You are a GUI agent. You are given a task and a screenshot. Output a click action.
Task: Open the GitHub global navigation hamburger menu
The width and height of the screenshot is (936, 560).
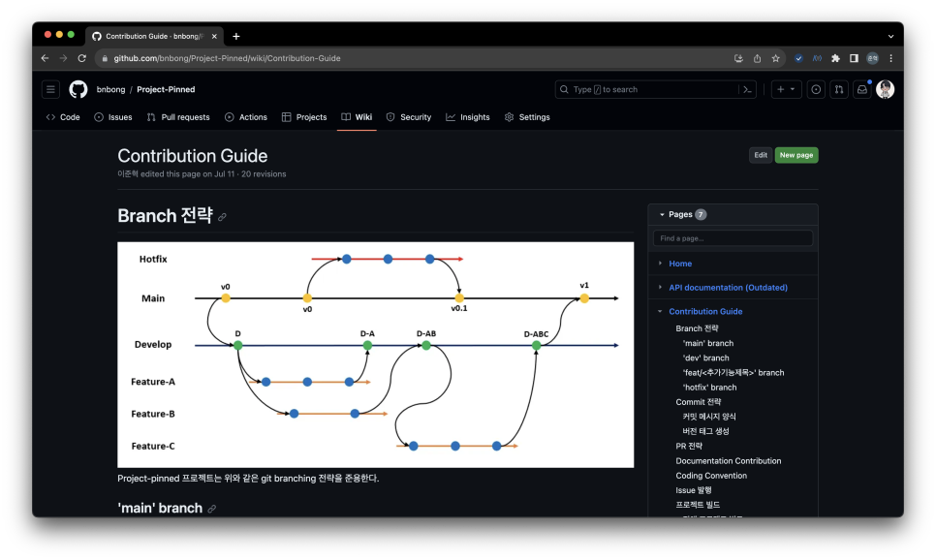point(50,89)
